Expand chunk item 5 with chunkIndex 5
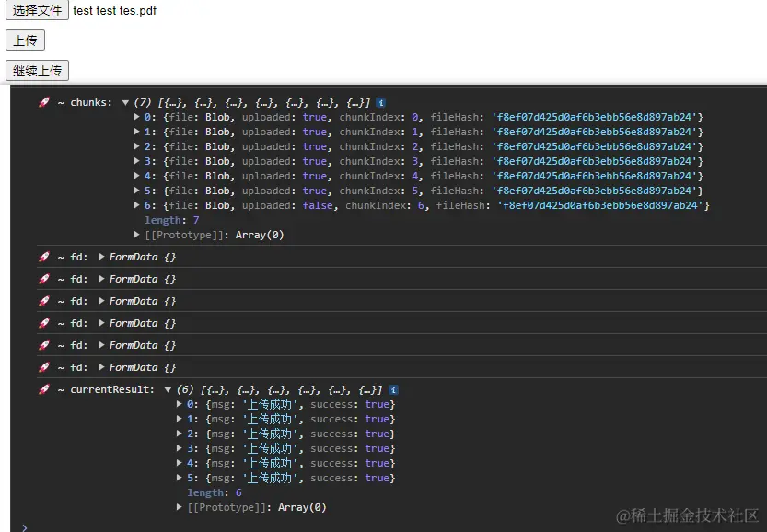 click(137, 191)
